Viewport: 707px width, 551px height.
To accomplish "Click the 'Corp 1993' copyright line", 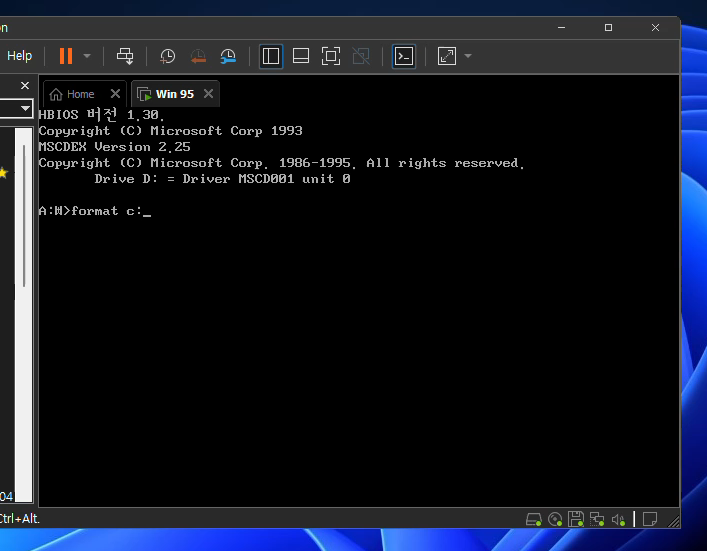I will 170,131.
